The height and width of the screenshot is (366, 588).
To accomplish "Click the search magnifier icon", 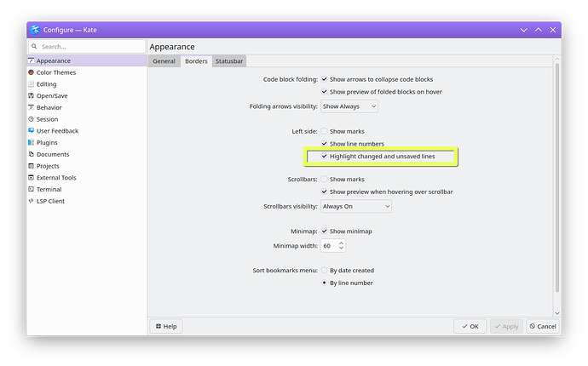I will point(34,47).
